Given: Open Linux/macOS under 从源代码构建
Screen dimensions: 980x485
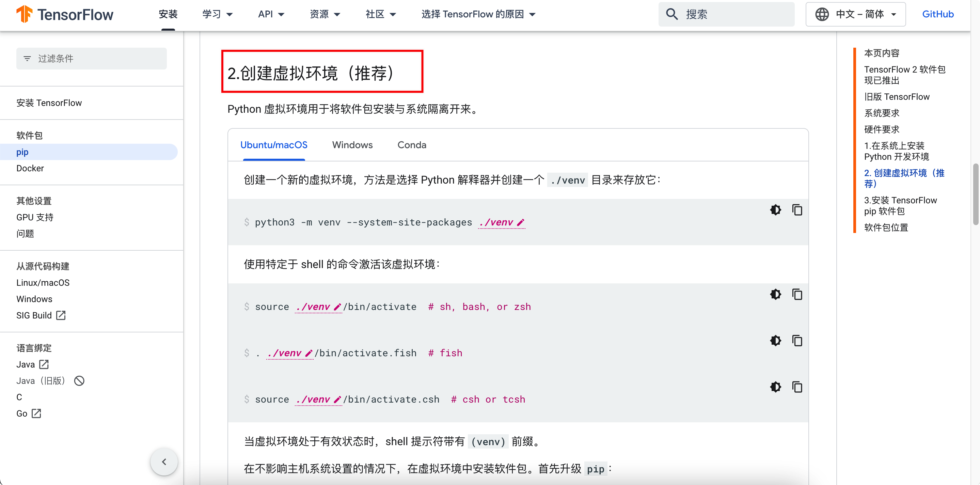Looking at the screenshot, I should tap(43, 283).
